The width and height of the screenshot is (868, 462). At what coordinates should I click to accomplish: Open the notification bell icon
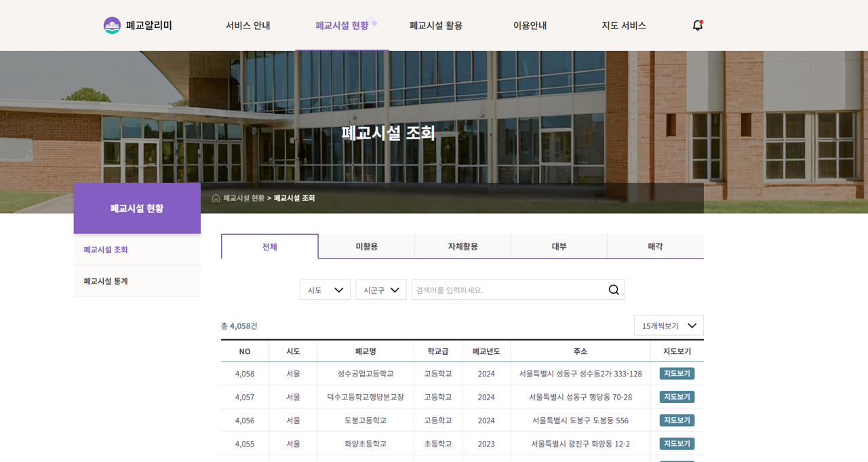pyautogui.click(x=697, y=25)
